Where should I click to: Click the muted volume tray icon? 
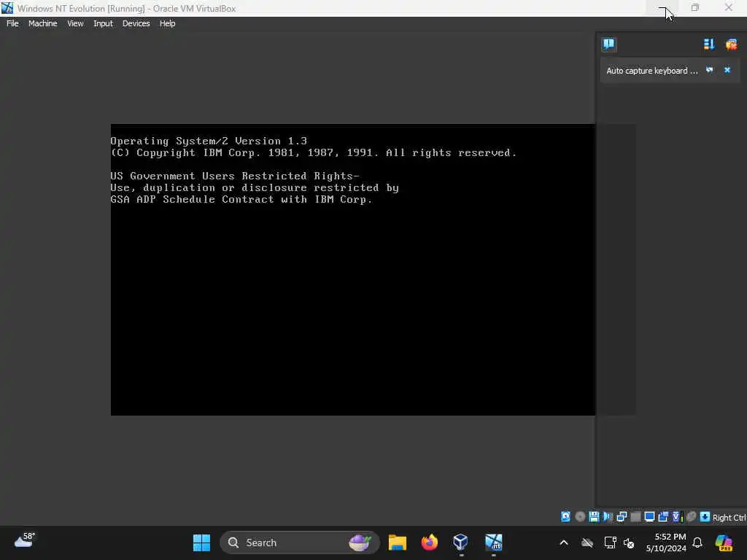point(628,542)
